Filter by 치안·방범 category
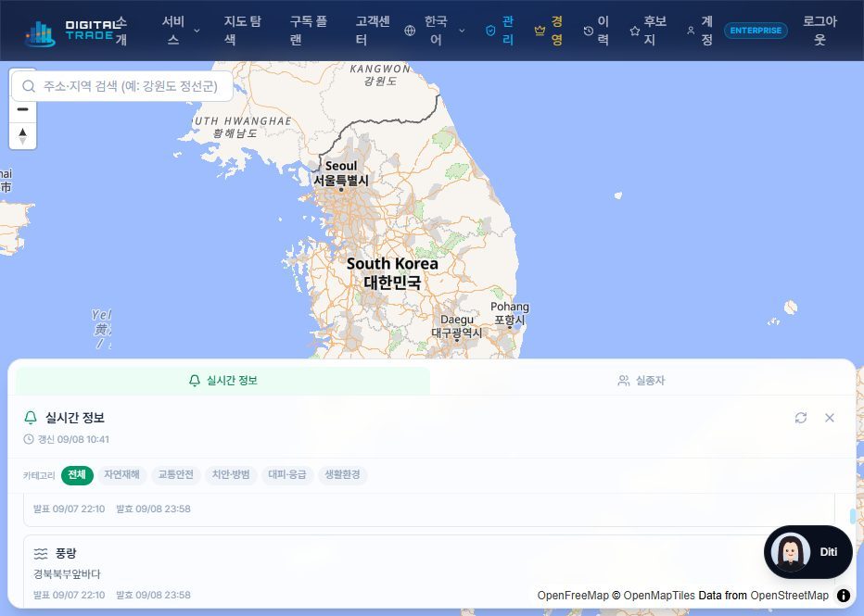 click(x=231, y=475)
